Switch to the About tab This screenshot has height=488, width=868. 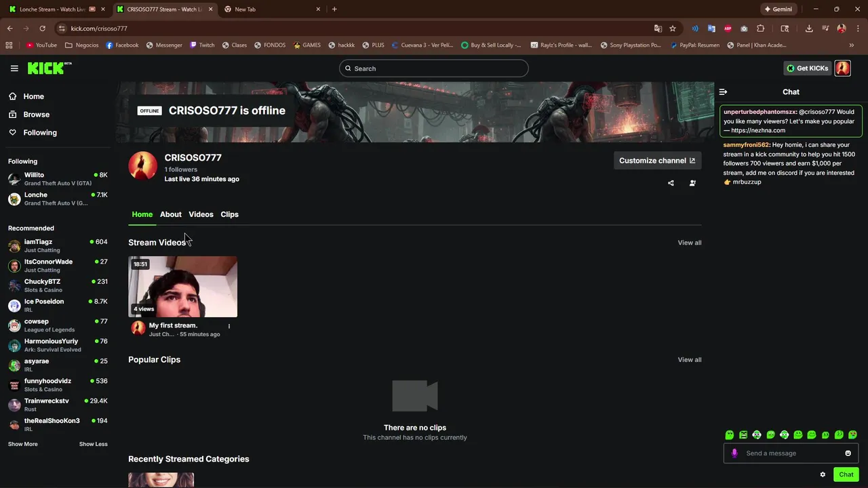171,214
